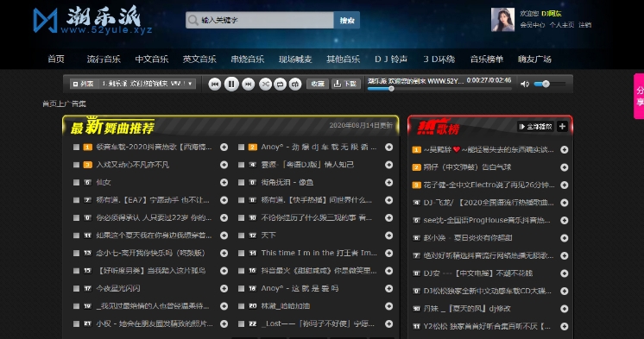Add hot chart song 丹妹 夏天的风 plus icon

(565, 309)
